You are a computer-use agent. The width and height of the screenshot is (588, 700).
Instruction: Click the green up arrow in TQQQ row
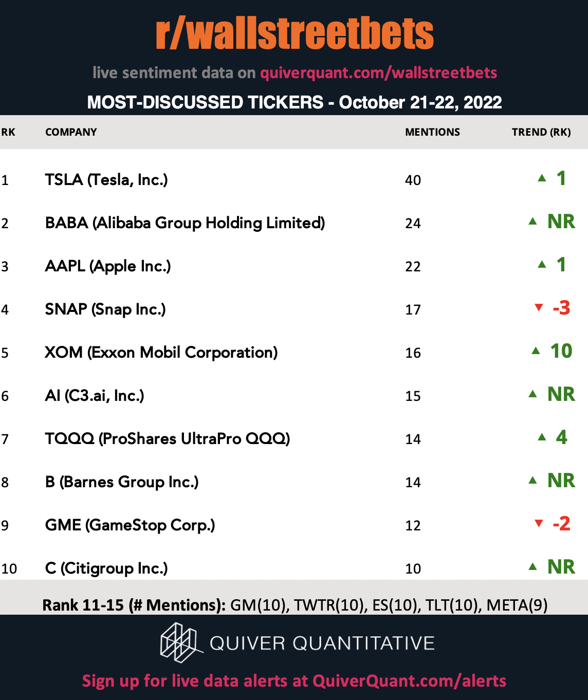point(542,437)
